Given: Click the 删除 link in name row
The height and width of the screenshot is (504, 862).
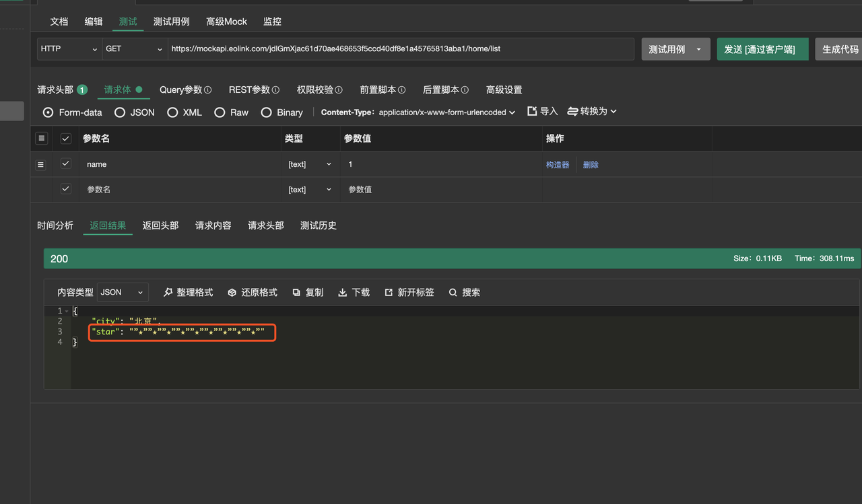Looking at the screenshot, I should (x=591, y=165).
